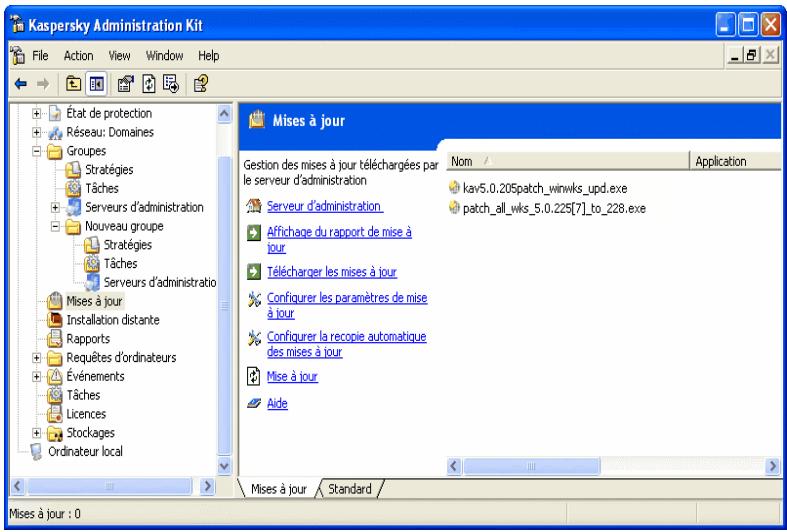This screenshot has width=787, height=532.
Task: Click the Ordinateur local computer icon
Action: 36,451
